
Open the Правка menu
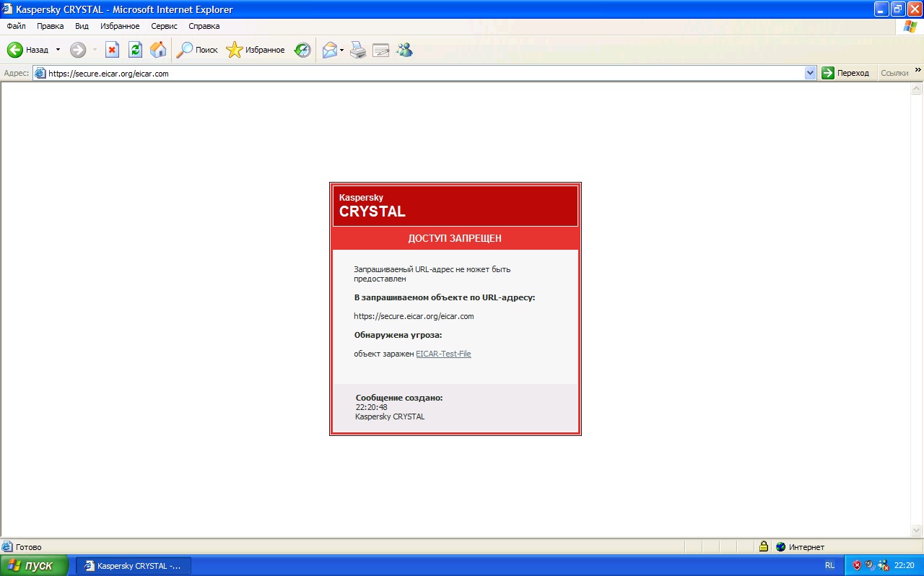click(x=51, y=26)
